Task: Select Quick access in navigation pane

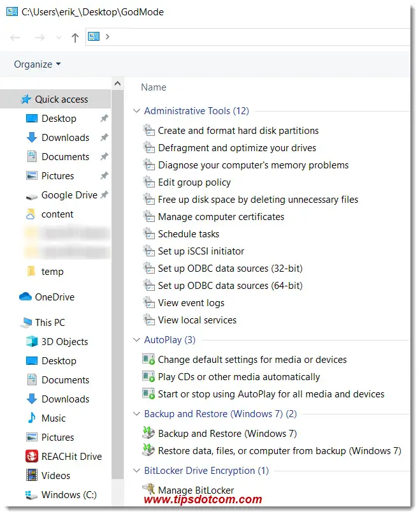Action: point(61,99)
